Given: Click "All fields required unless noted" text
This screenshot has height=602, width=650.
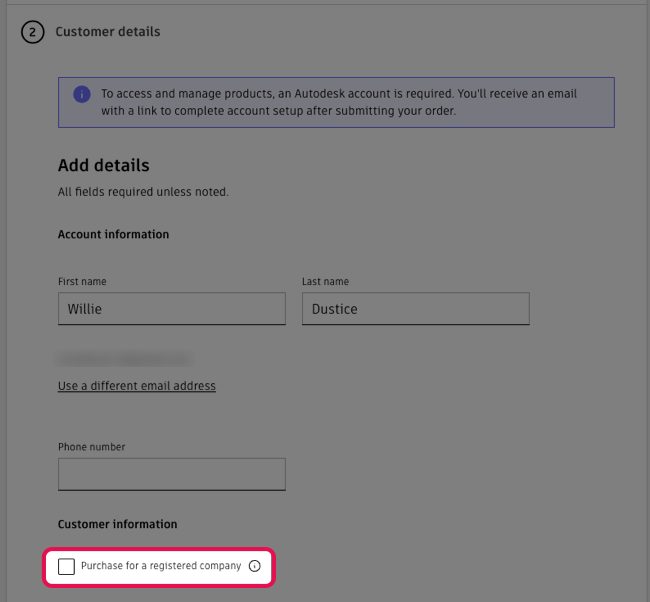Looking at the screenshot, I should [143, 192].
